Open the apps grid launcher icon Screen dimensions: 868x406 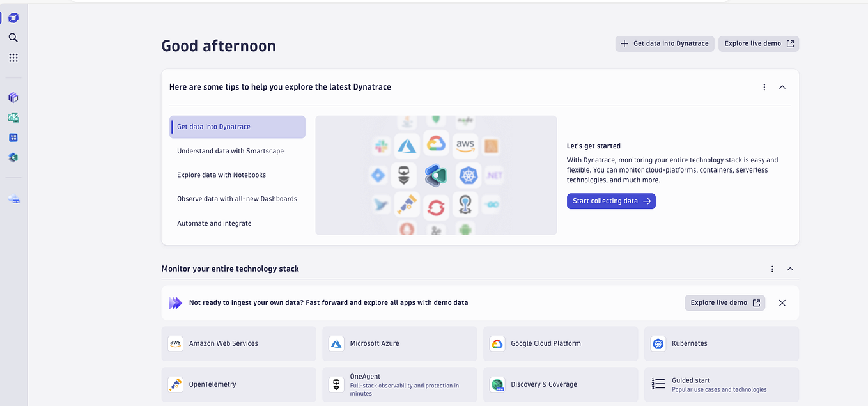[x=13, y=58]
